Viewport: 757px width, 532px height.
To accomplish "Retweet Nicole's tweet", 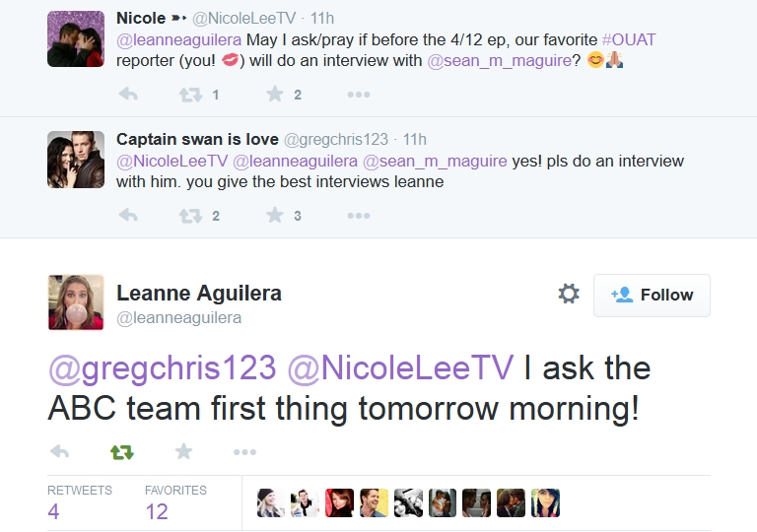I will tap(190, 95).
